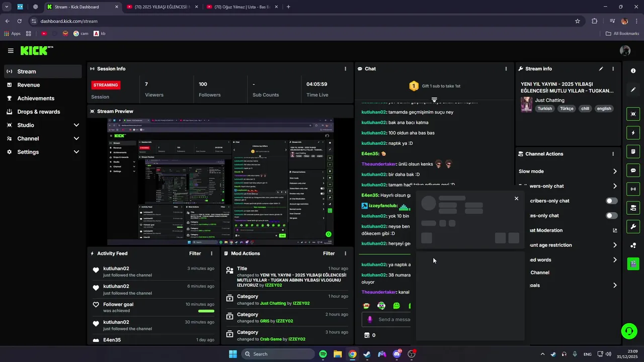Bookmark page with star icon
Screen dimensions: 644x362
click(578, 21)
